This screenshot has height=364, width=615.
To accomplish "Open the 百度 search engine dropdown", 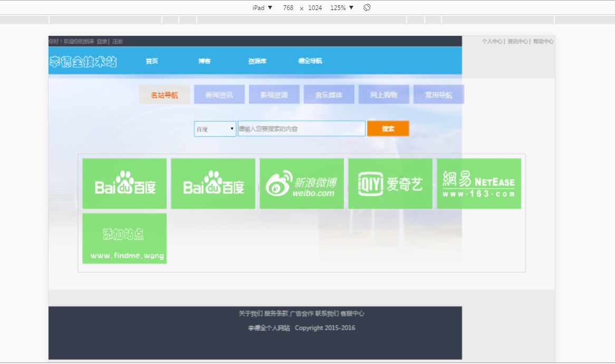I will (215, 129).
